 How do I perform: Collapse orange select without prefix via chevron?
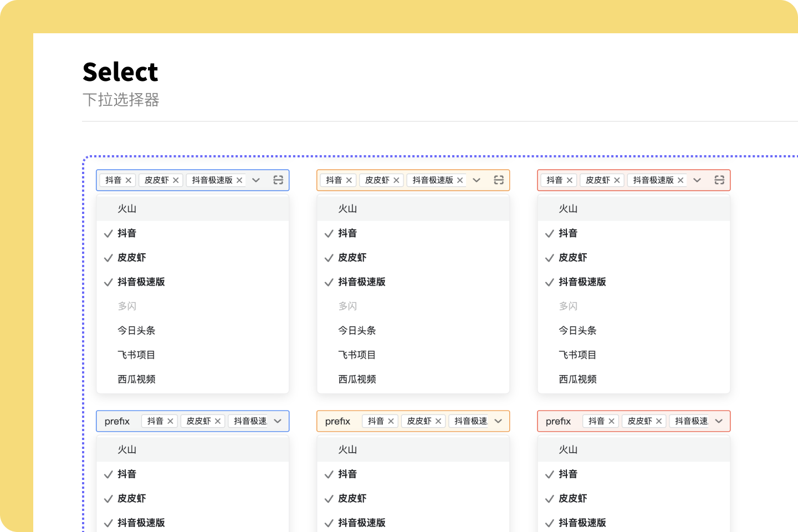(x=477, y=180)
